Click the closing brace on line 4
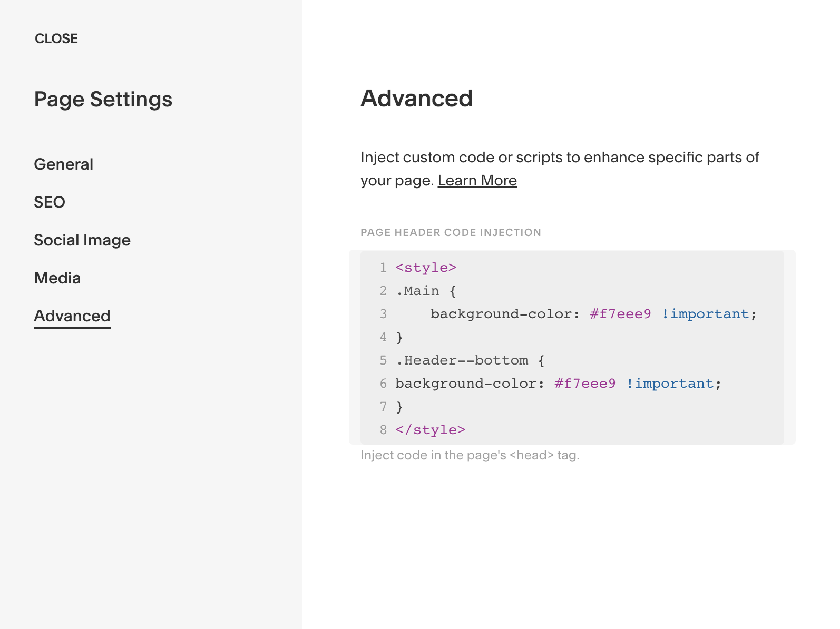840x629 pixels. pos(399,337)
